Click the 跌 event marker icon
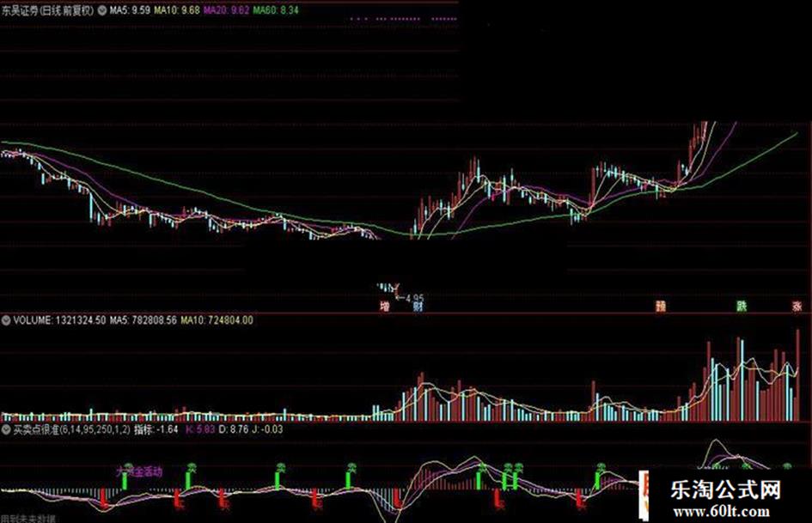Viewport: 812px width, 523px height. (x=742, y=307)
